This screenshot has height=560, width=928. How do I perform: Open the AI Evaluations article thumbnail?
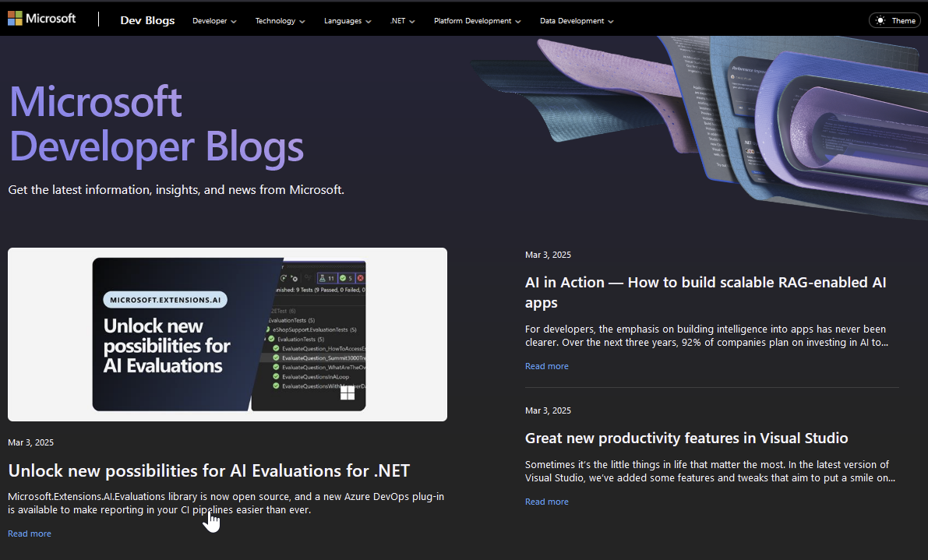[x=228, y=334]
